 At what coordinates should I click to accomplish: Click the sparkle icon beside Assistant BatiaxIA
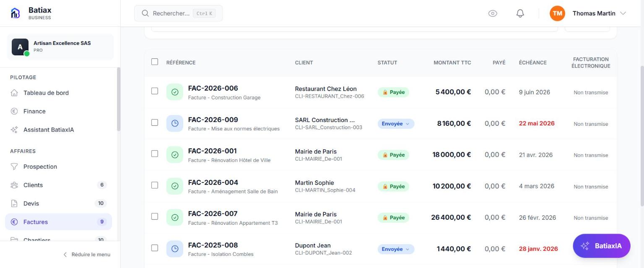pos(14,130)
